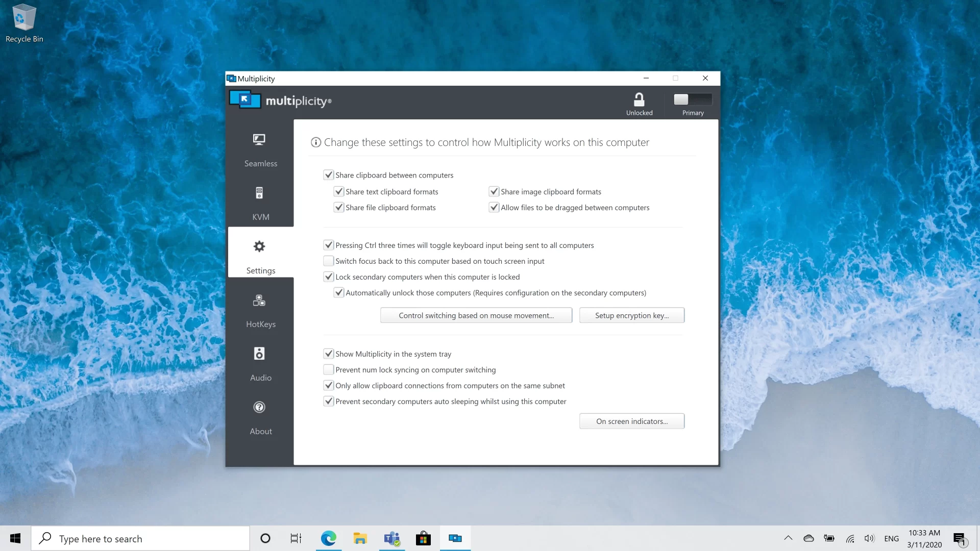Image resolution: width=980 pixels, height=551 pixels.
Task: Open the Audio section
Action: pos(260,364)
